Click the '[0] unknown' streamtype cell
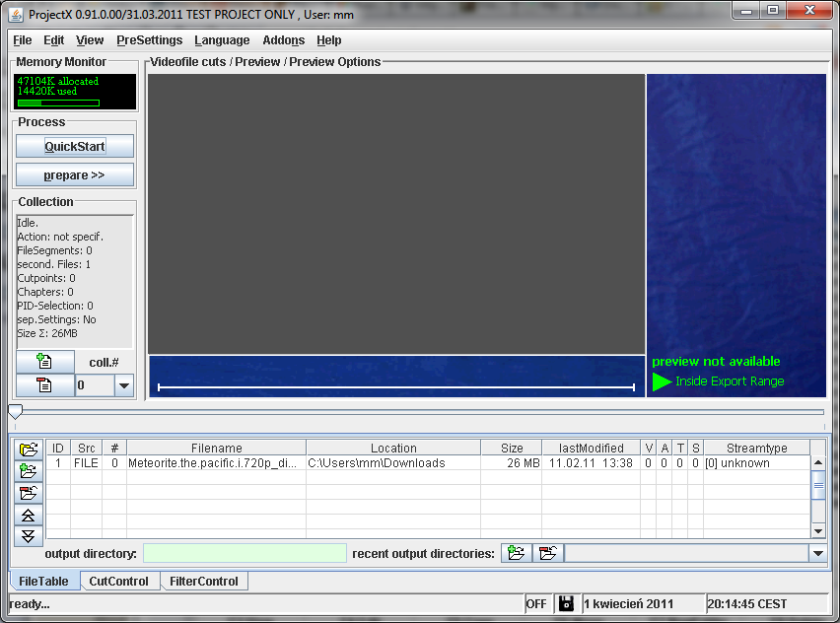840x623 pixels. tap(756, 463)
